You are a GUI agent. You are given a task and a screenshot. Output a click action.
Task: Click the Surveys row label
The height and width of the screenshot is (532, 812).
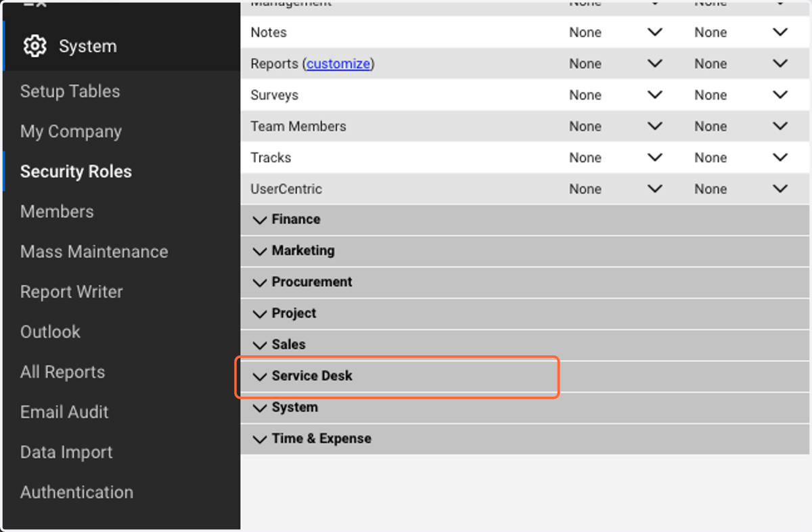[x=274, y=95]
